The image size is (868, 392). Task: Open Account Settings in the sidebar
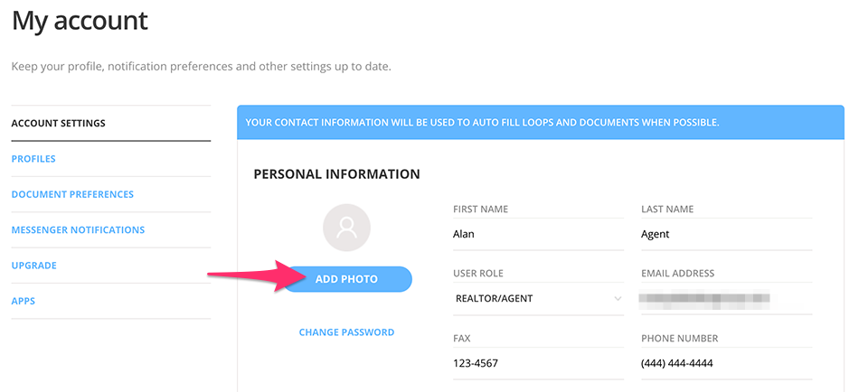coord(59,123)
